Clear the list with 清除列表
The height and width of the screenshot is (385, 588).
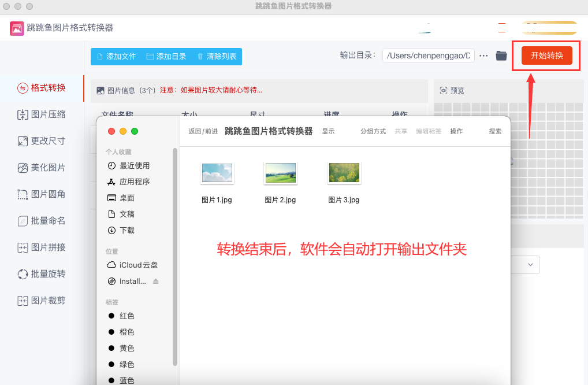(x=217, y=57)
